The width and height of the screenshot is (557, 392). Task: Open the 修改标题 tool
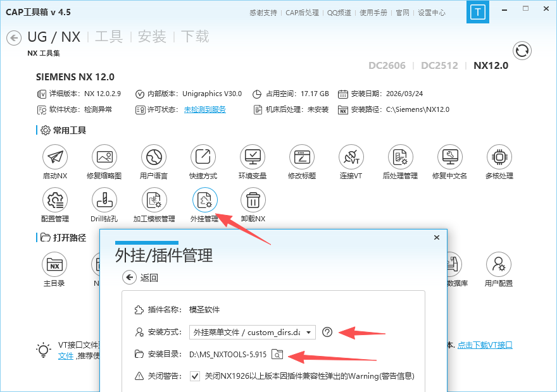[302, 157]
